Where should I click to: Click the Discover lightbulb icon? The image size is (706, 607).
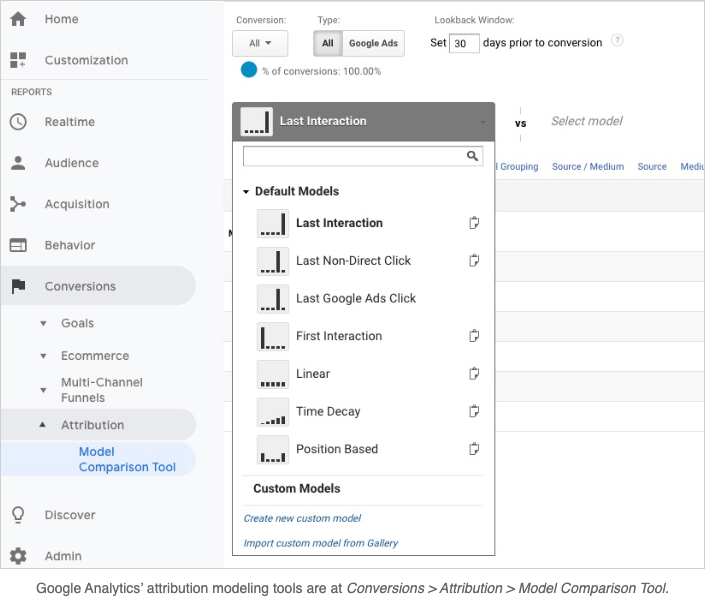[x=18, y=515]
